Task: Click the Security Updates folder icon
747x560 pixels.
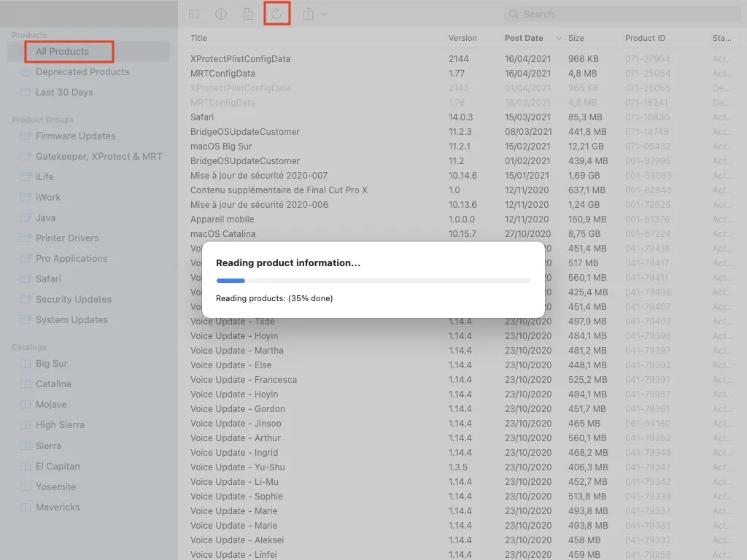Action: [x=26, y=300]
